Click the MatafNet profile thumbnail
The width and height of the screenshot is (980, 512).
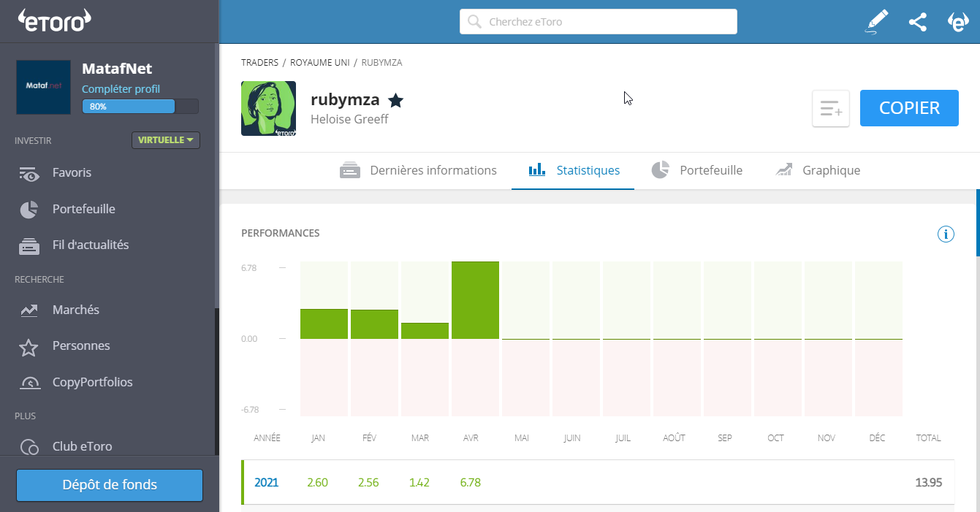44,88
